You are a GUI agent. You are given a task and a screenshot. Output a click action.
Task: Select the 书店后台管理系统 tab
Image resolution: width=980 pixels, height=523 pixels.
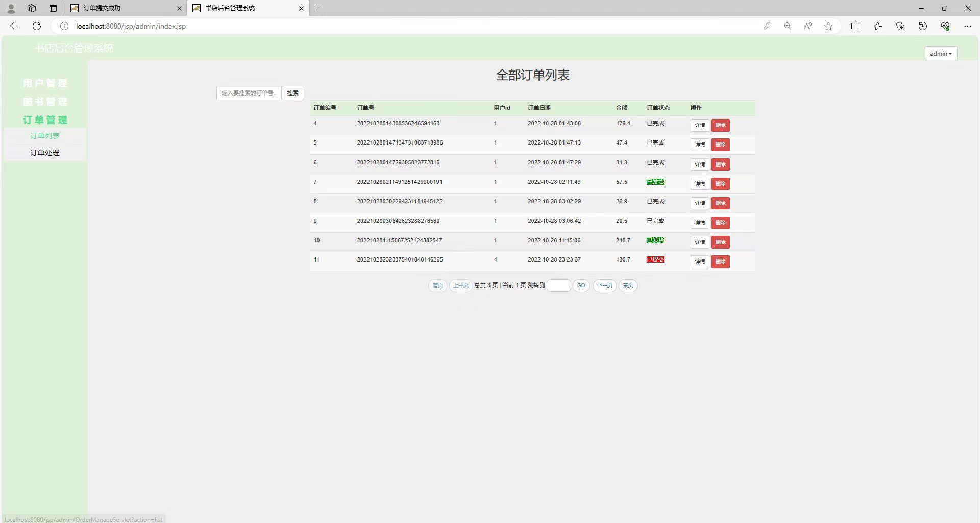[248, 8]
